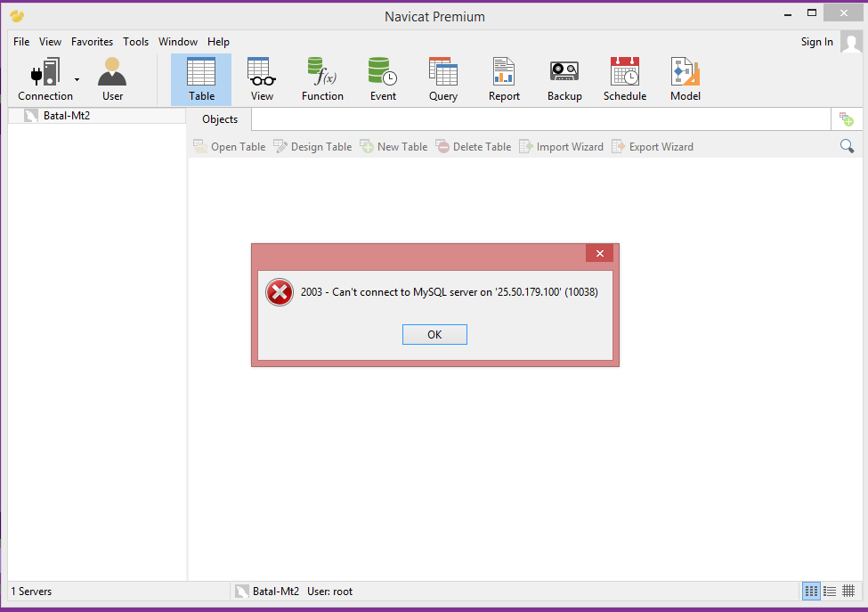Viewport: 868px width, 612px height.
Task: Click Design Table in the object toolbar
Action: point(312,147)
